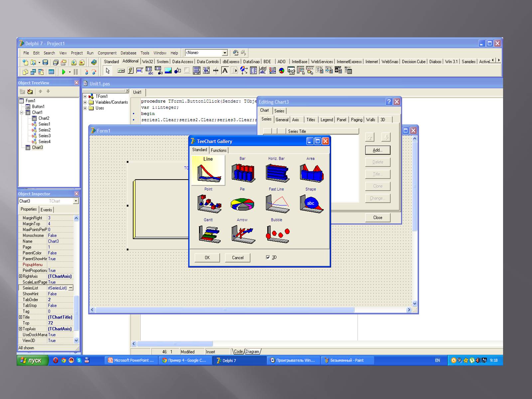Open the <None> desktop combo box
Viewport: 532px width, 399px height.
click(x=225, y=53)
